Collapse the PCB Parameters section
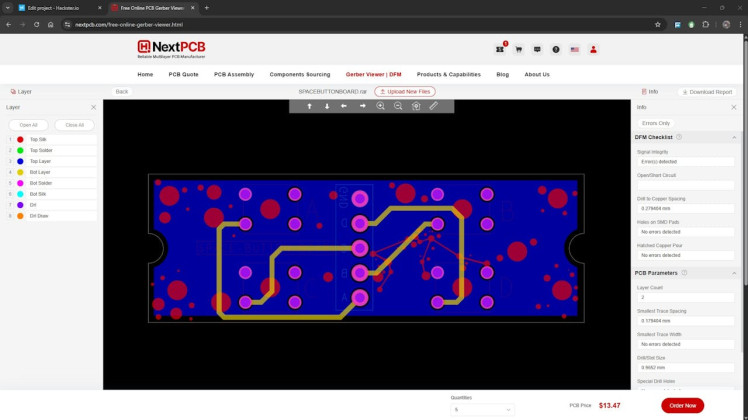This screenshot has width=748, height=420. 734,273
